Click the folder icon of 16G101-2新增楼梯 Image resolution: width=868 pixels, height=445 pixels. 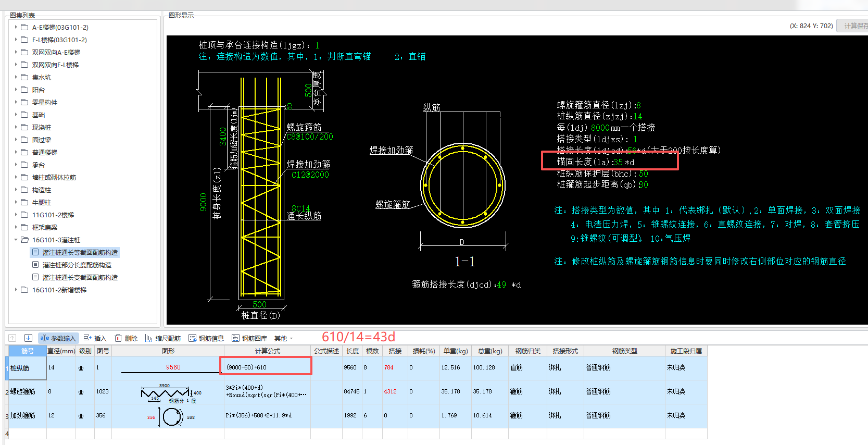click(x=24, y=290)
